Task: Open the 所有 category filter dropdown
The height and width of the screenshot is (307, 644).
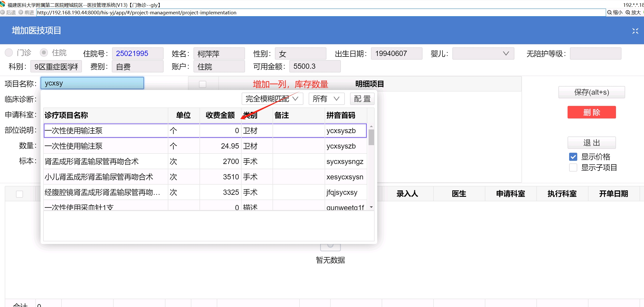Action: pos(326,99)
